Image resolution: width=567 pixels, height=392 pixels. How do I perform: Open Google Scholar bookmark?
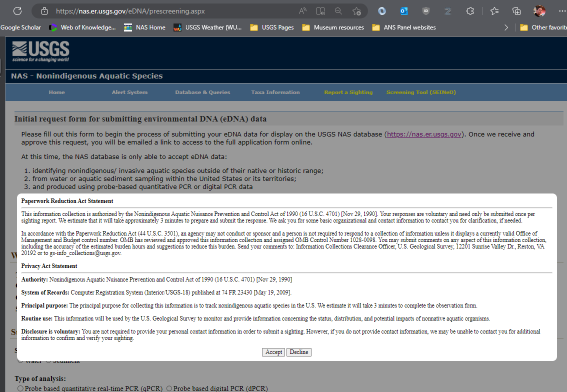(20, 27)
